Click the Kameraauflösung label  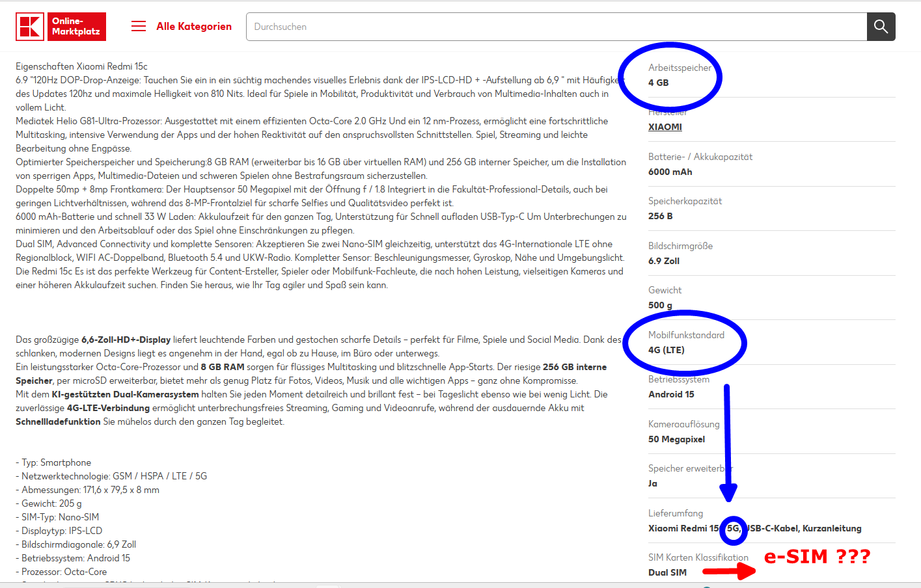click(x=684, y=424)
